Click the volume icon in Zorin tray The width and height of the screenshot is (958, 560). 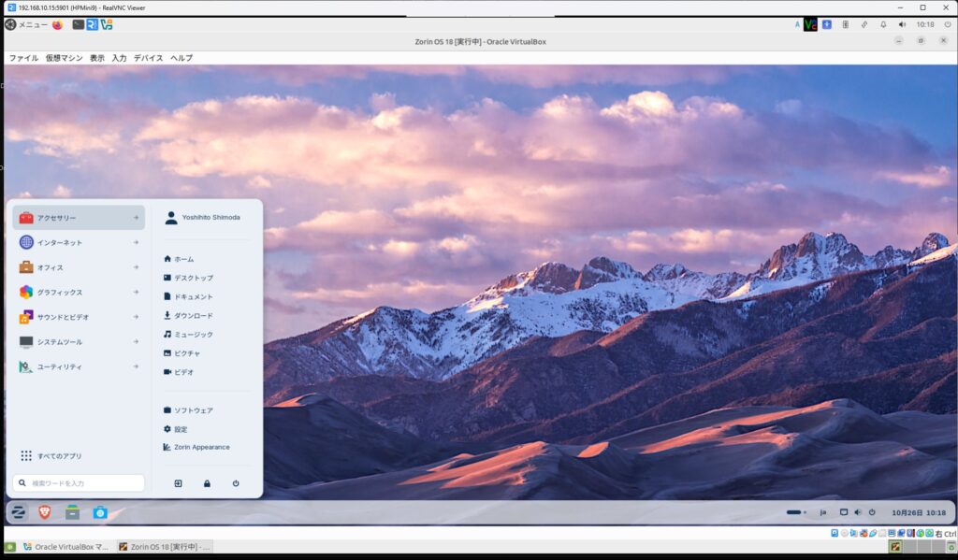[857, 512]
